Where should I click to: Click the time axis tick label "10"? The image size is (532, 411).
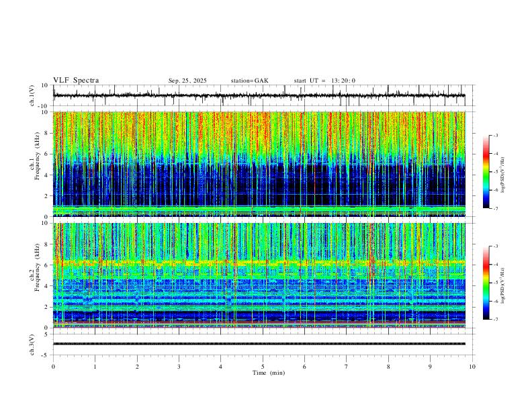472,367
